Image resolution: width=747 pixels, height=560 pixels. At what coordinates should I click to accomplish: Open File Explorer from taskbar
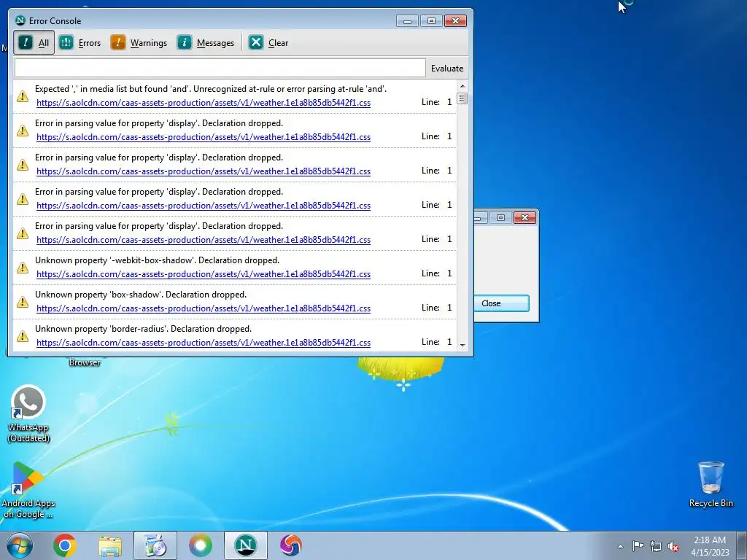pyautogui.click(x=110, y=545)
